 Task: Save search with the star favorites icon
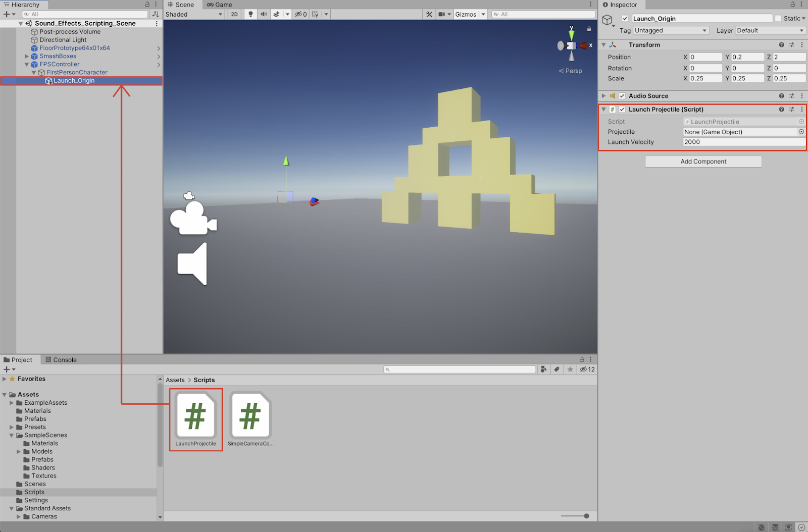(570, 369)
